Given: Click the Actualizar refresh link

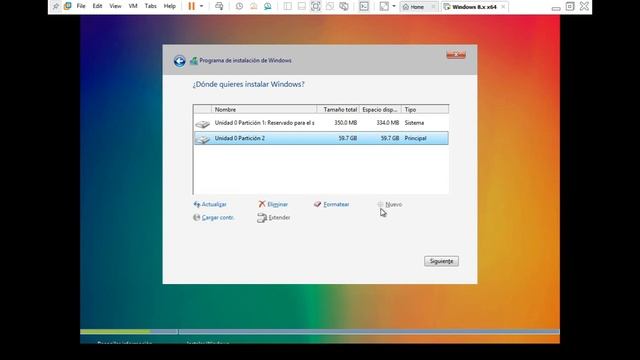Looking at the screenshot, I should (210, 204).
